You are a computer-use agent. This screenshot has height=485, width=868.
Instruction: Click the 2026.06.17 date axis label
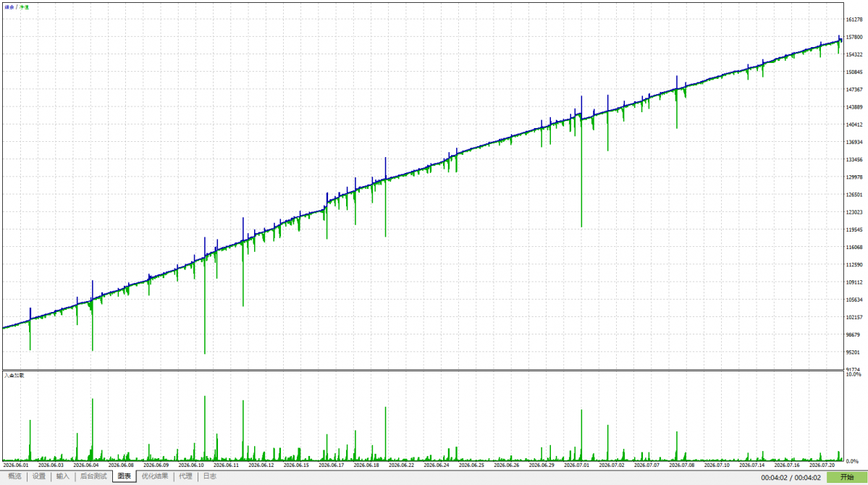pyautogui.click(x=331, y=465)
